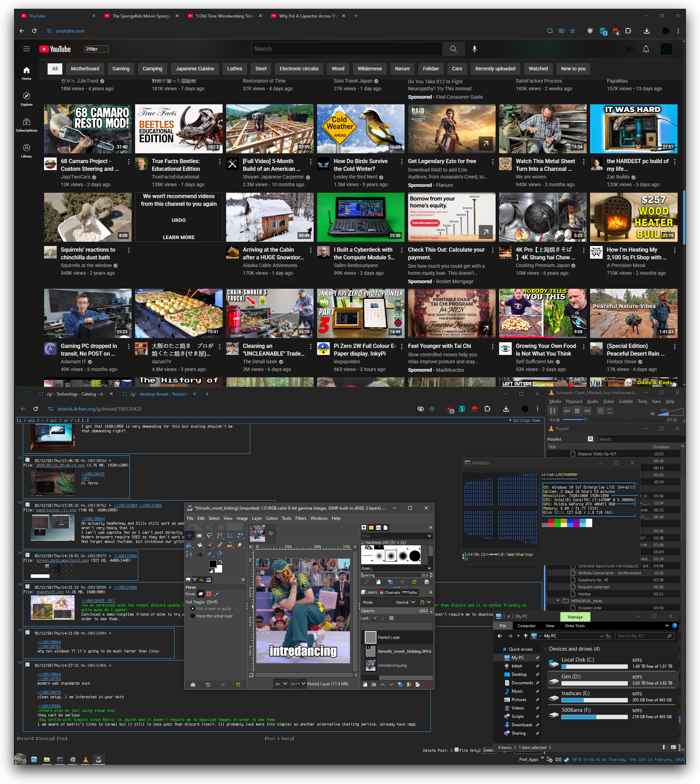This screenshot has height=784, width=700.
Task: Toggle loop mode in VLC player
Action: [610, 411]
